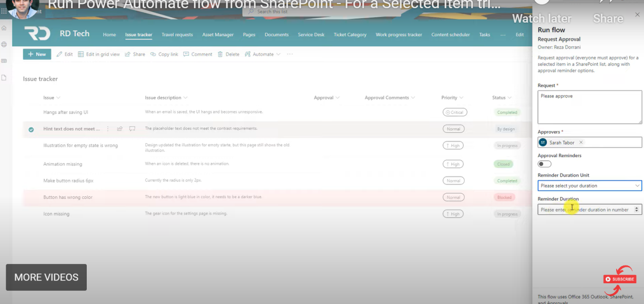644x304 pixels.
Task: Remove Sarah Tabor from the Approvers field
Action: click(582, 142)
